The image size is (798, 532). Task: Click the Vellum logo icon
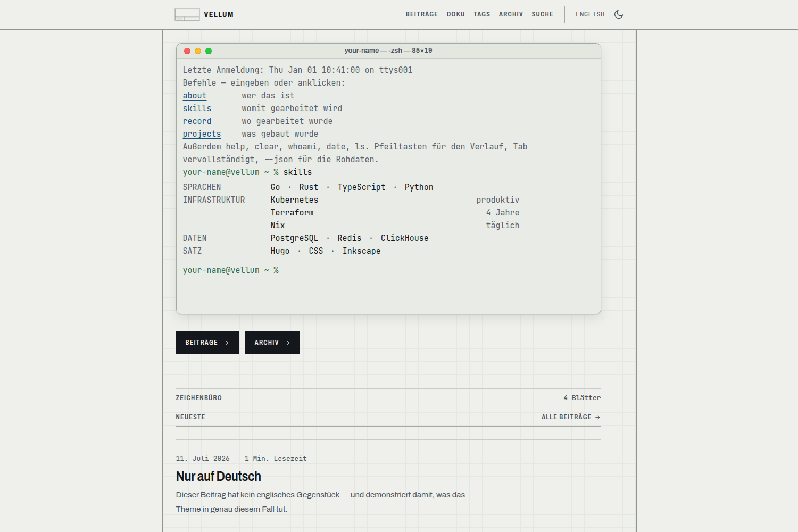coord(187,14)
